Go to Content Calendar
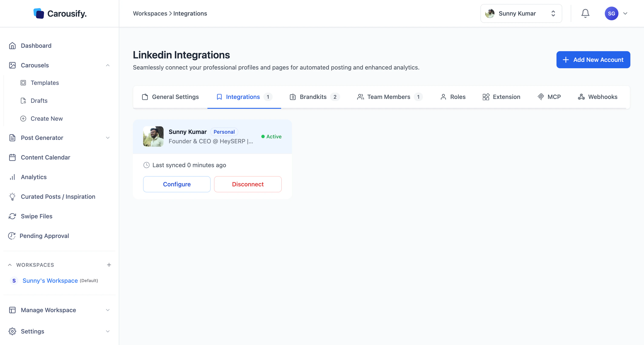 46,157
